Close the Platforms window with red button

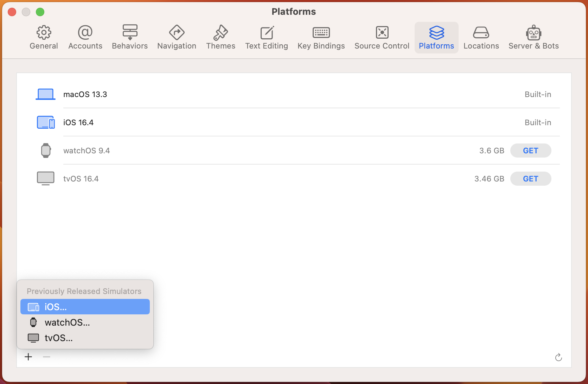click(x=12, y=12)
